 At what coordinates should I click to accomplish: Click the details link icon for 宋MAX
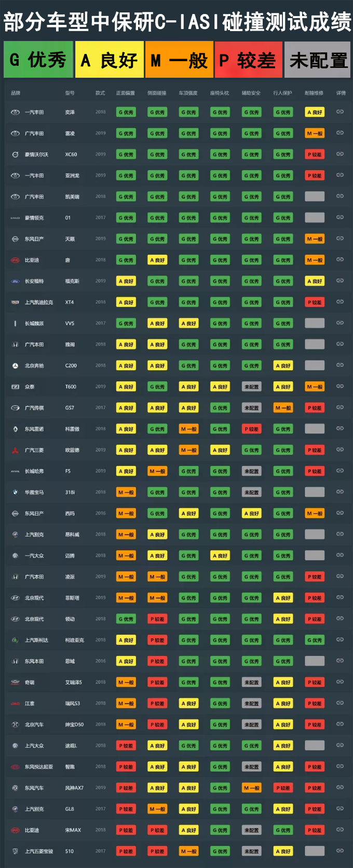[340, 830]
